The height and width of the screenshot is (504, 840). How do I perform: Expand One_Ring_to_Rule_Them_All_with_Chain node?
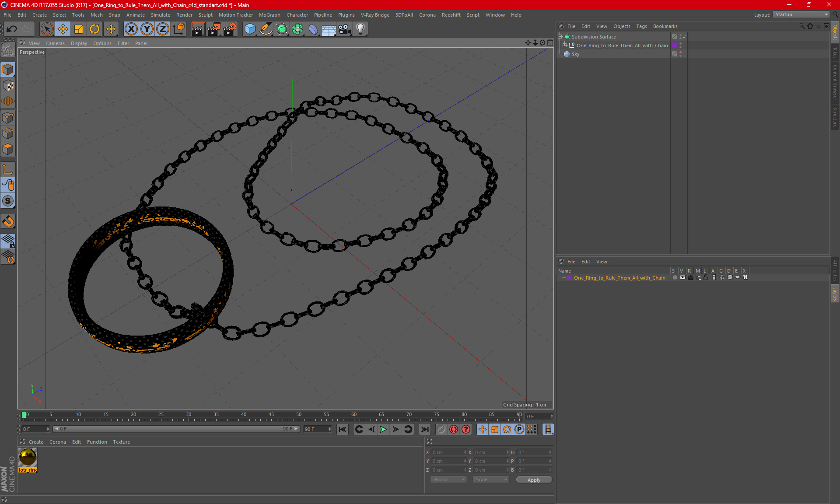(565, 45)
